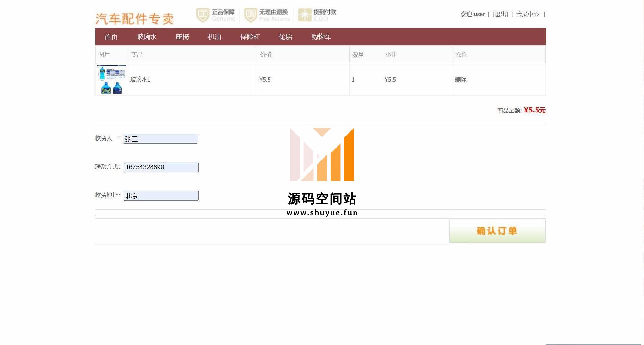This screenshot has width=644, height=345.
Task: Click the 退出 logout link
Action: [500, 14]
